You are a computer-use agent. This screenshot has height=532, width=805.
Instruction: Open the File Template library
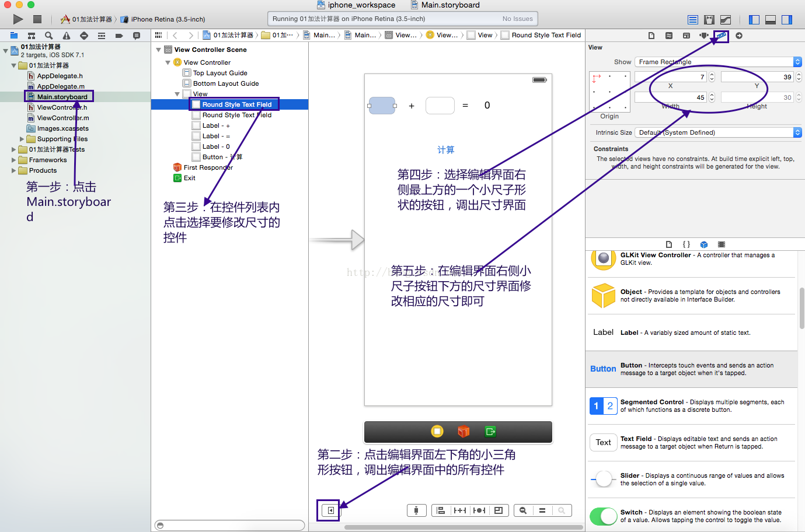tap(669, 244)
